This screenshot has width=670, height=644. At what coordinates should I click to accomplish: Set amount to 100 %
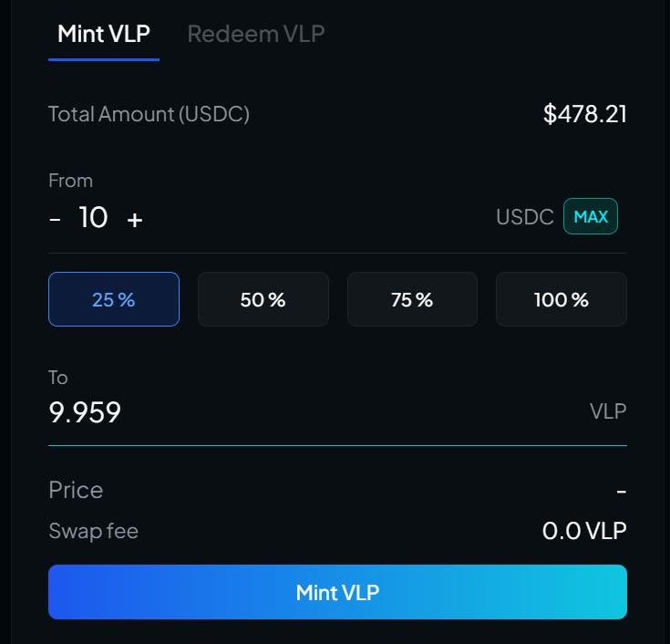coord(561,299)
